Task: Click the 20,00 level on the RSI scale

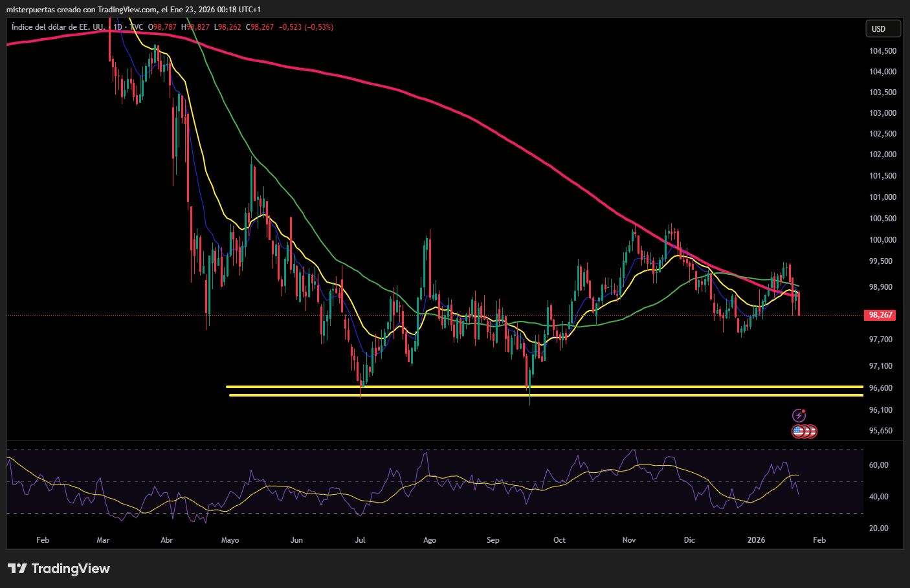Action: [879, 528]
